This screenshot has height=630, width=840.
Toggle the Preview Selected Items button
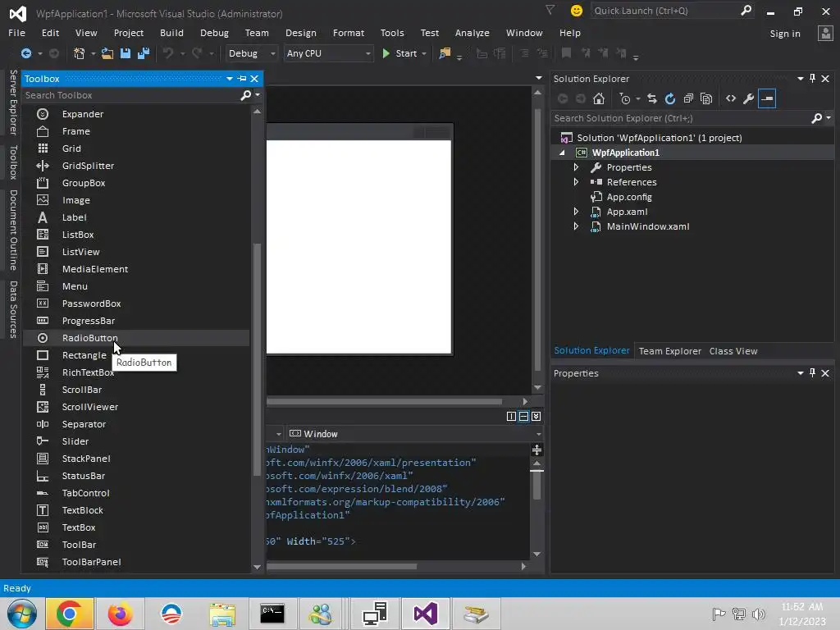pyautogui.click(x=767, y=98)
